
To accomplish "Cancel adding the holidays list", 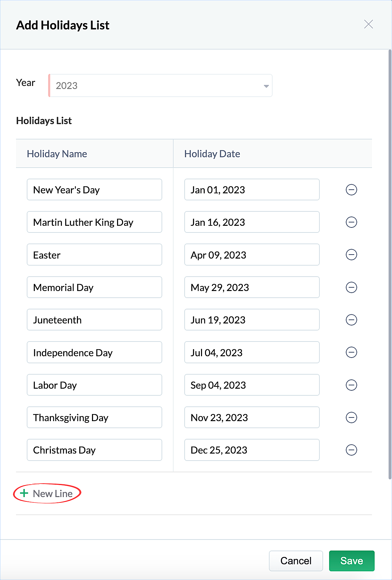I will pyautogui.click(x=296, y=561).
